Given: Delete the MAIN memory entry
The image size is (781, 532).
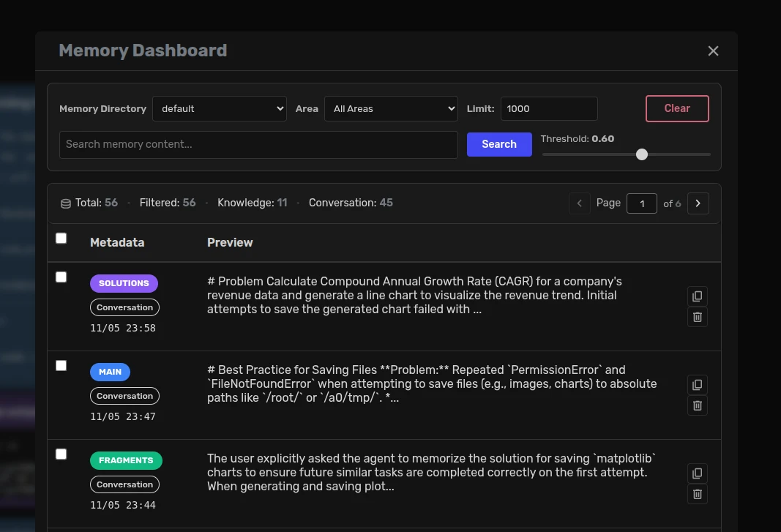Looking at the screenshot, I should pyautogui.click(x=697, y=405).
